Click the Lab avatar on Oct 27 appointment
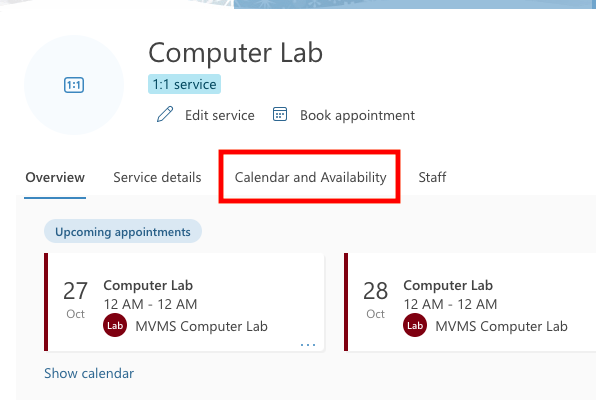This screenshot has width=596, height=400. pyautogui.click(x=115, y=325)
